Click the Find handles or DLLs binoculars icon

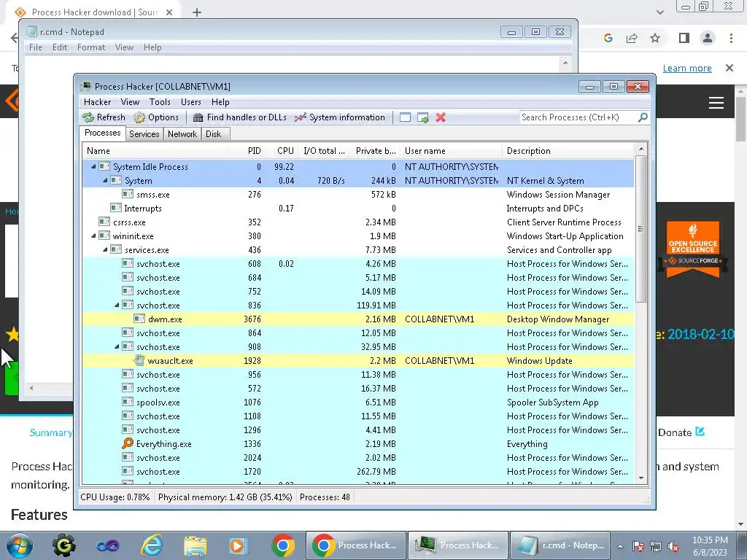[198, 117]
